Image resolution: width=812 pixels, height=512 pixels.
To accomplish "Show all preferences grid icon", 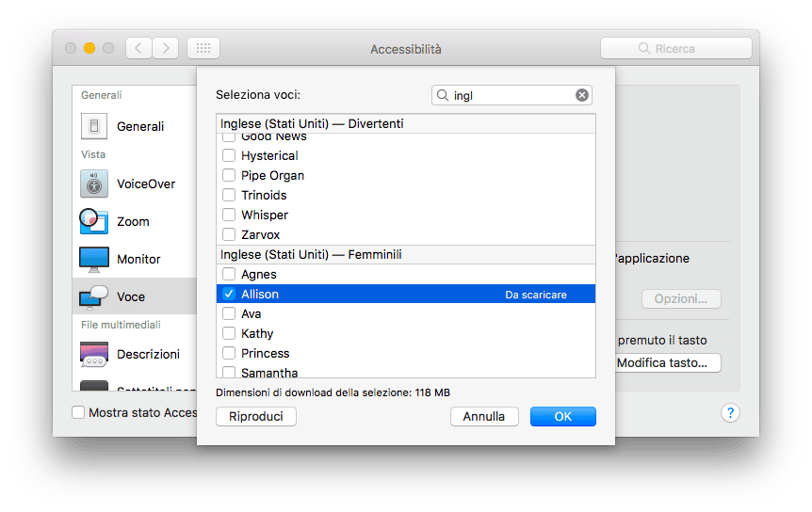I will (203, 48).
